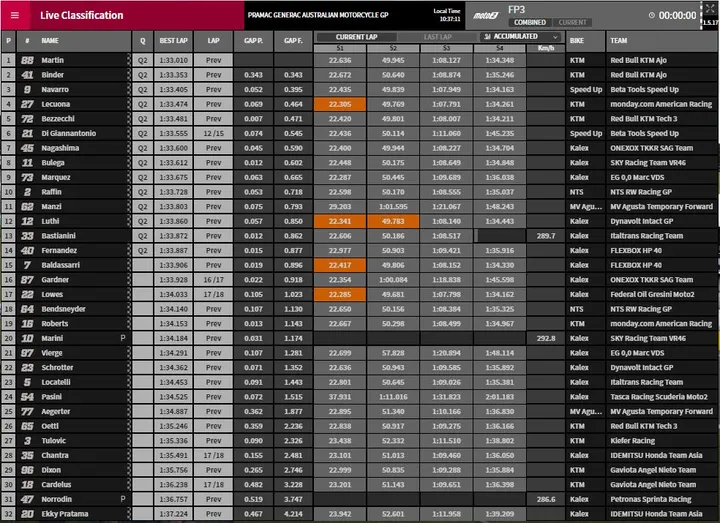Click Q2 badge in Fernandez's row
Viewport: 720px width, 523px height.
143,251
